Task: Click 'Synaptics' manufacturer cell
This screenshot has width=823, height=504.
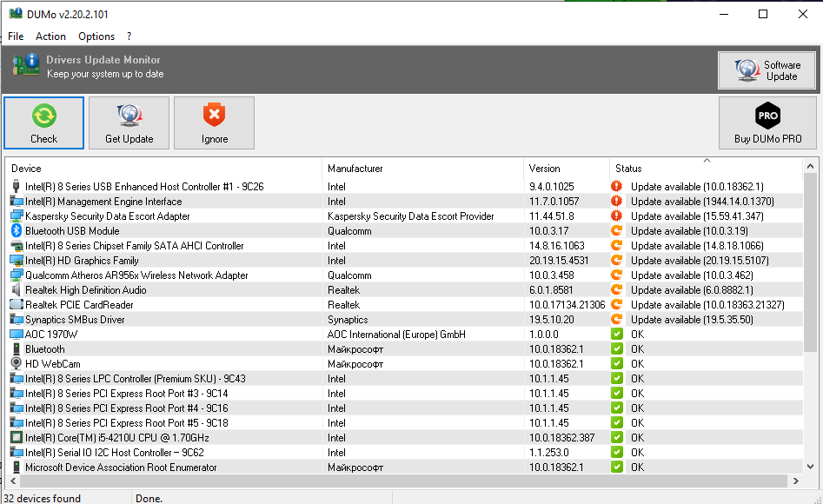Action: [x=348, y=319]
